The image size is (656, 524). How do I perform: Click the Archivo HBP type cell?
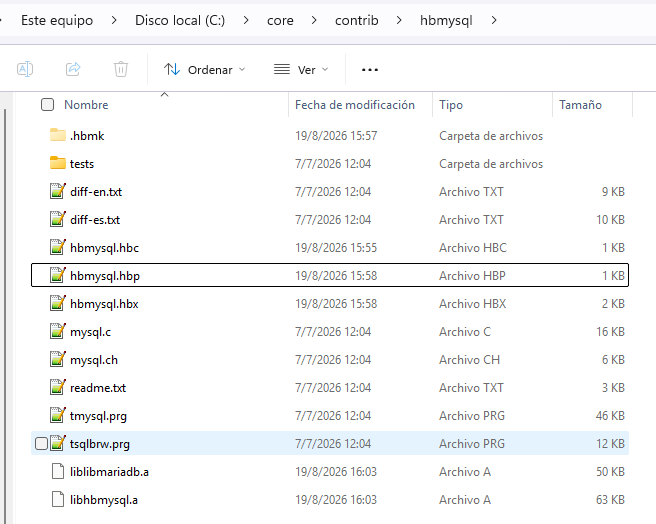[472, 276]
